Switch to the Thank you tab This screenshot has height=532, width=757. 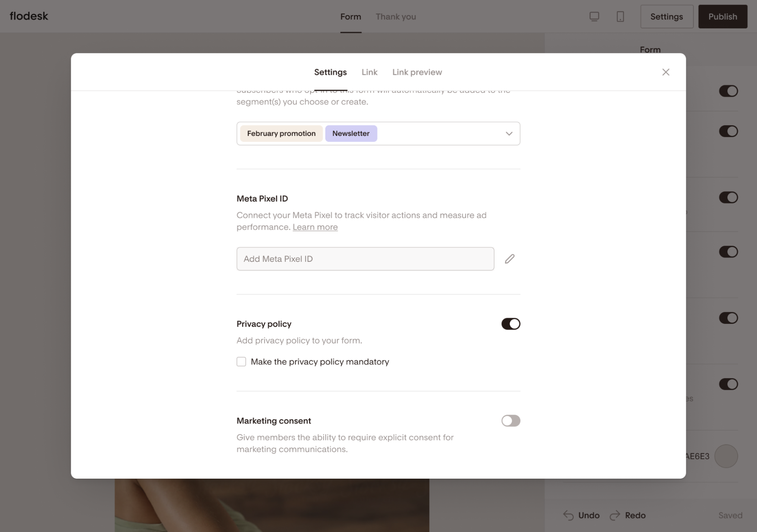pos(395,17)
